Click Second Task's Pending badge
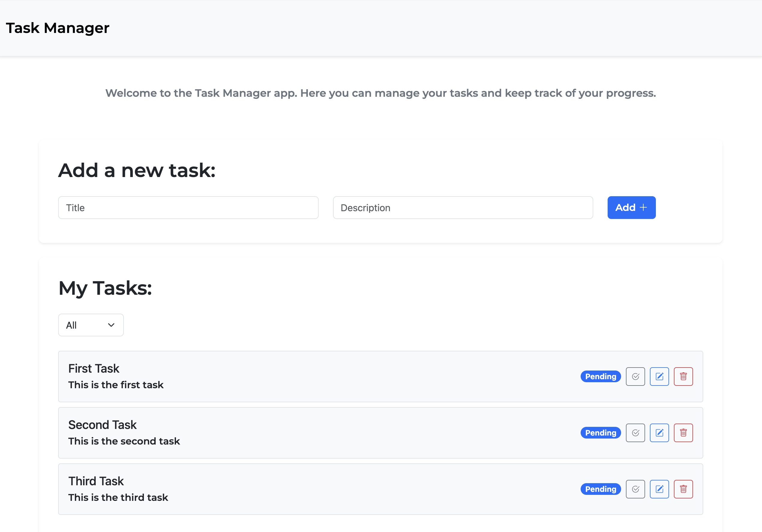762x532 pixels. click(600, 433)
